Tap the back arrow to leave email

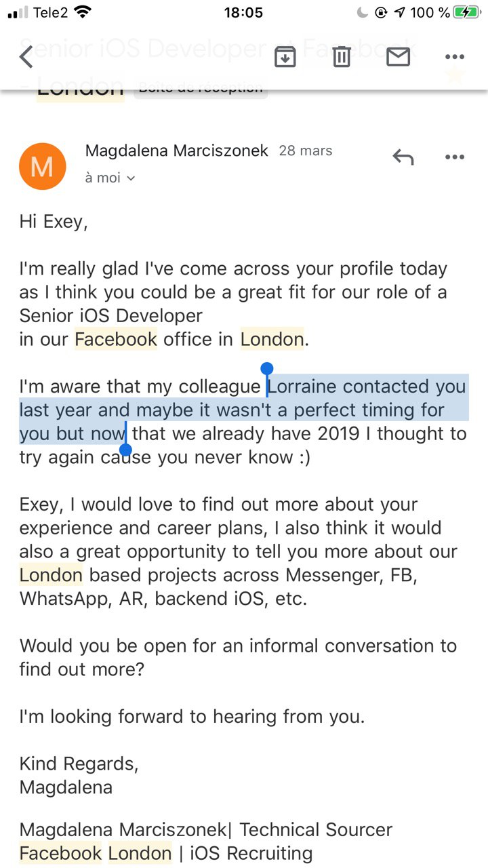tap(26, 57)
